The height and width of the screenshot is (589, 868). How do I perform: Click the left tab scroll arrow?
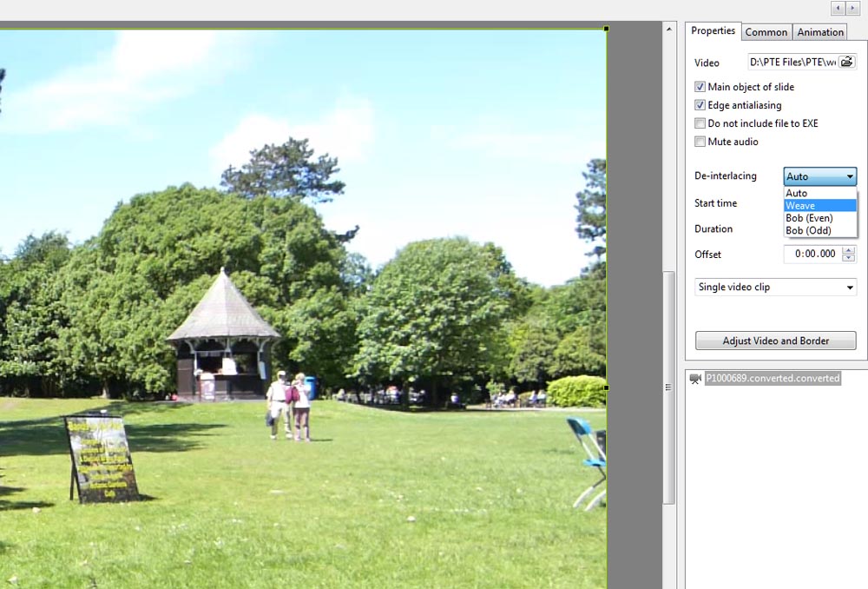point(838,8)
